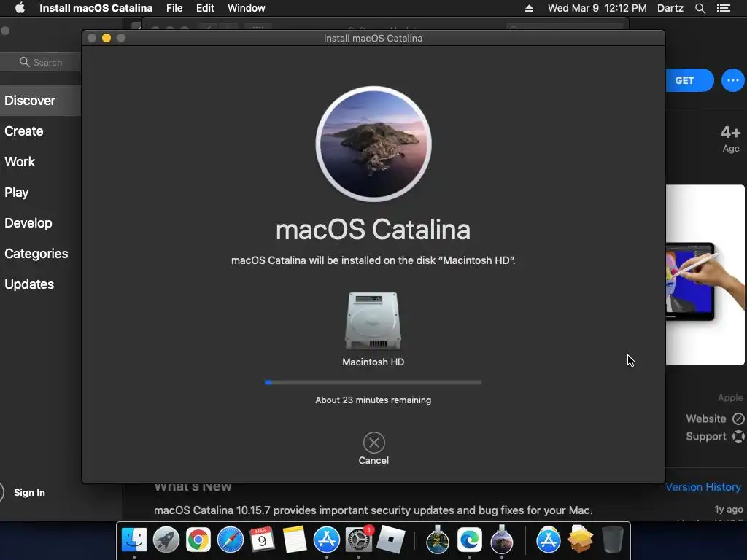The image size is (747, 560).
Task: Click the App Store Search field
Action: tap(41, 62)
